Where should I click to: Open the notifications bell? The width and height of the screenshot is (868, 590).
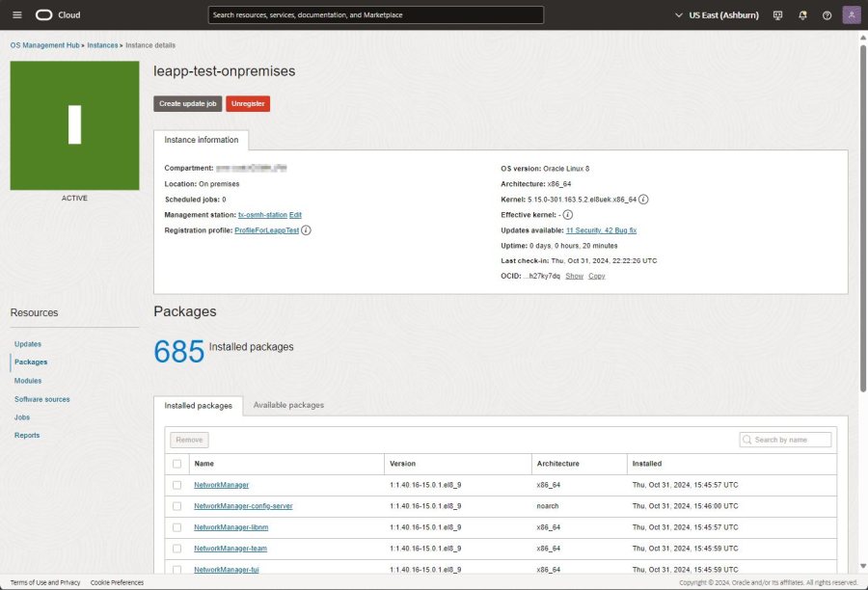[x=802, y=15]
